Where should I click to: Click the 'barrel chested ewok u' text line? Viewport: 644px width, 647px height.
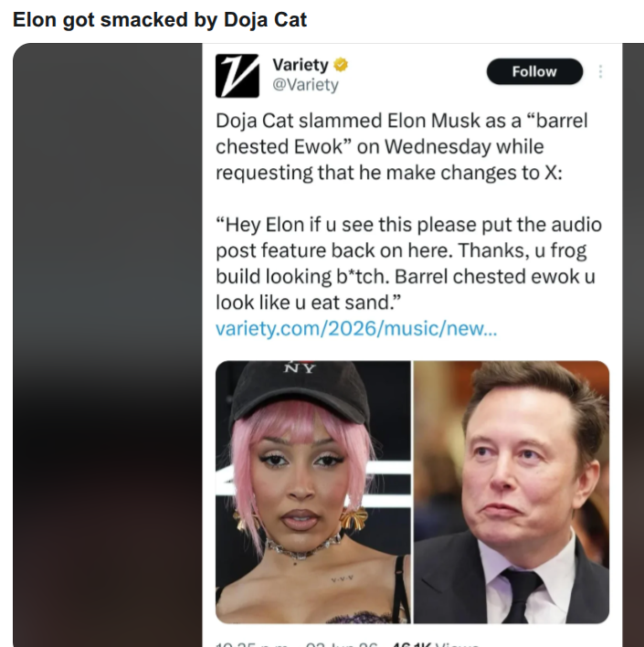point(495,277)
